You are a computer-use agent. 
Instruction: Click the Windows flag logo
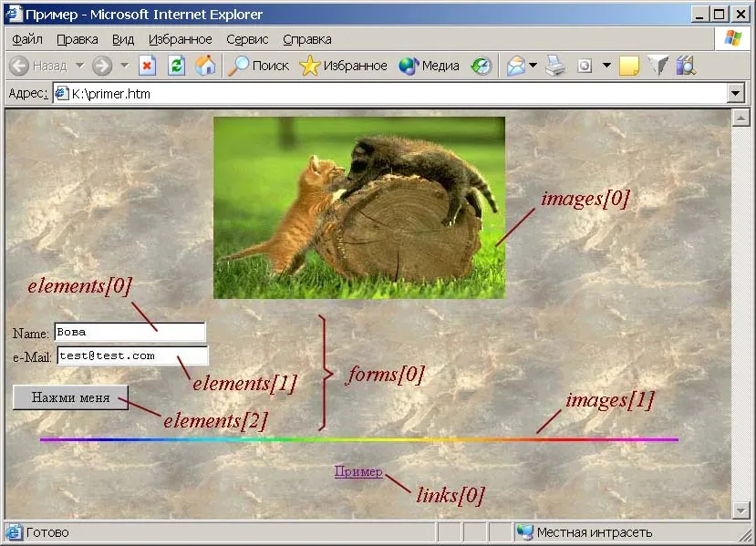click(x=733, y=37)
